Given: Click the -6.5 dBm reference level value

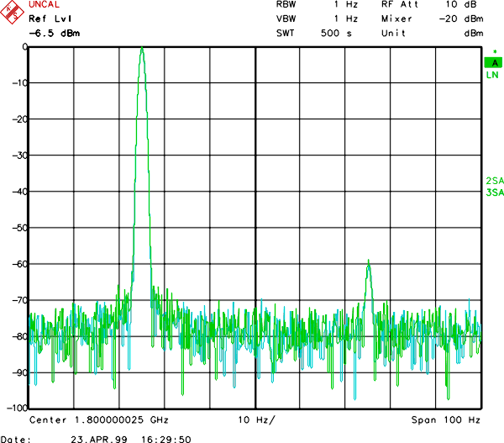Looking at the screenshot, I should (53, 34).
